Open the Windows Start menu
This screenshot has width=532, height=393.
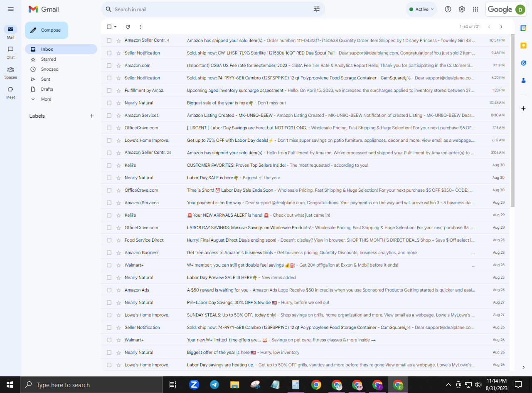[x=10, y=385]
